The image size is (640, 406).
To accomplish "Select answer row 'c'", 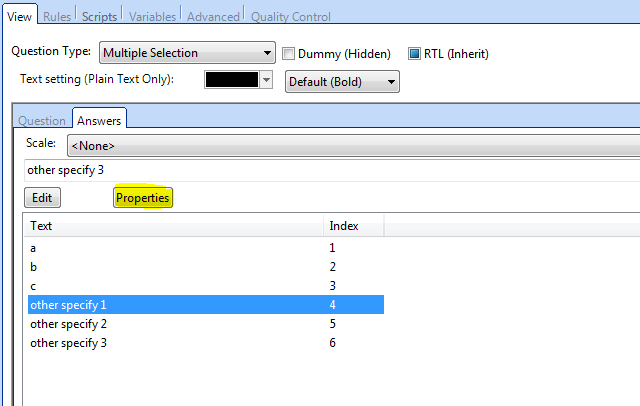I will [x=206, y=286].
